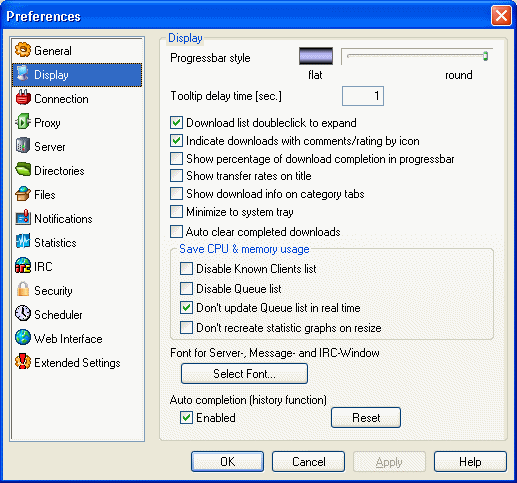Click the Connection plug icon
Viewport: 517px width, 483px height.
pyautogui.click(x=23, y=98)
